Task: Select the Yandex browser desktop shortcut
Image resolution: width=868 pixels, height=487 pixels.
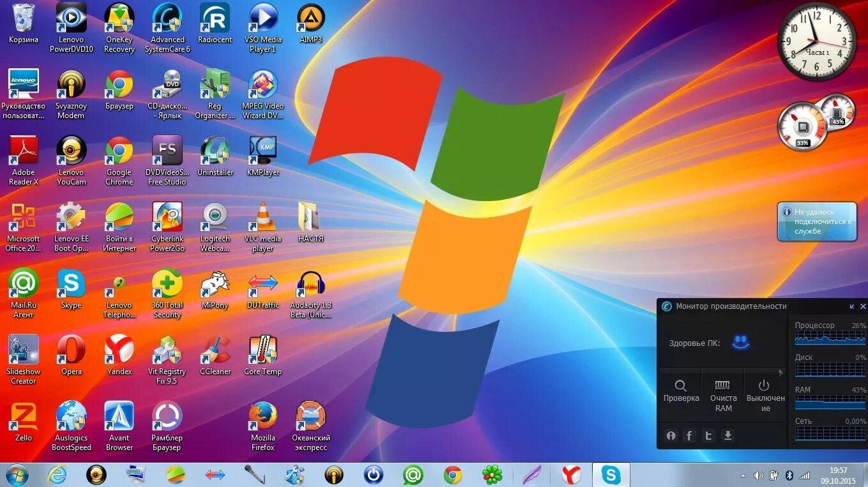Action: (x=119, y=356)
